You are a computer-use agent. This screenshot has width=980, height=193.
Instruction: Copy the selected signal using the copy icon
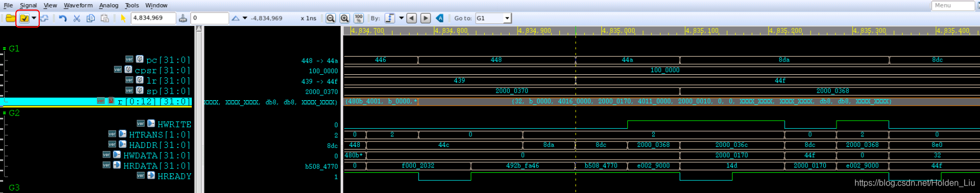[x=91, y=18]
